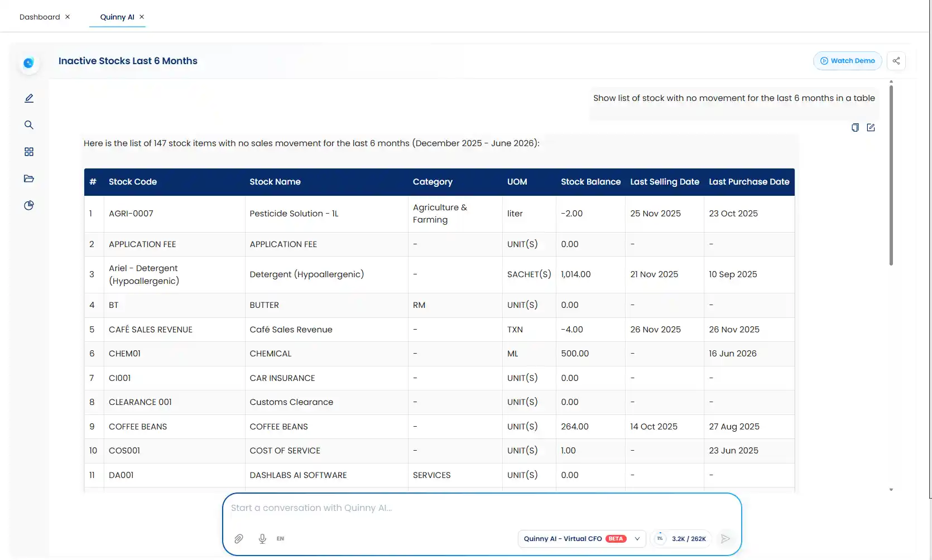Click the Watch Demo button
932x560 pixels.
tap(847, 61)
